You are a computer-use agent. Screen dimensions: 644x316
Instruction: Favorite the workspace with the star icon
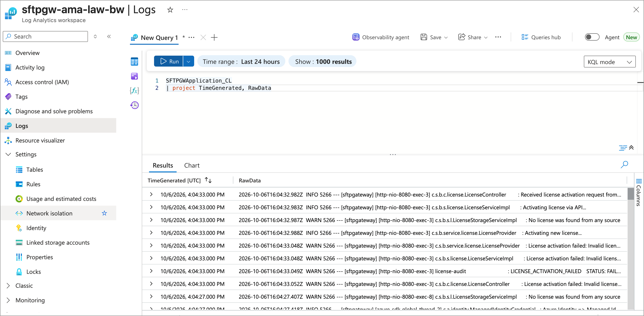tap(170, 10)
